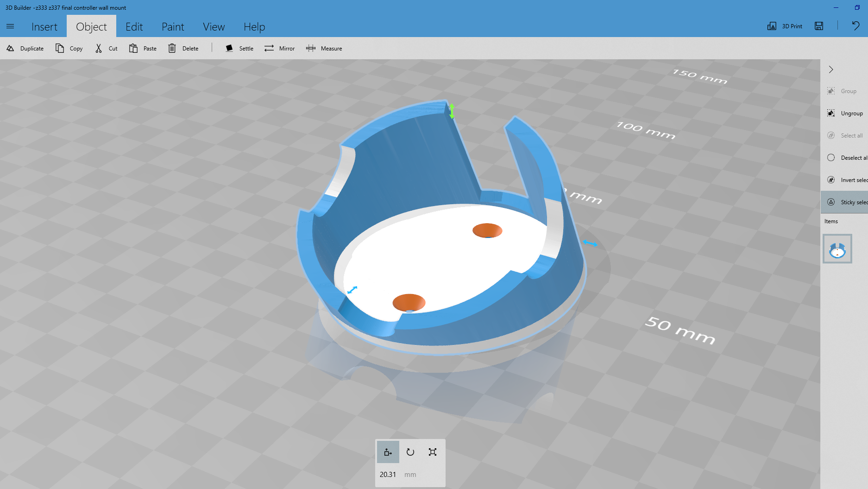This screenshot has height=489, width=868.
Task: Open the View tab
Action: tap(214, 26)
